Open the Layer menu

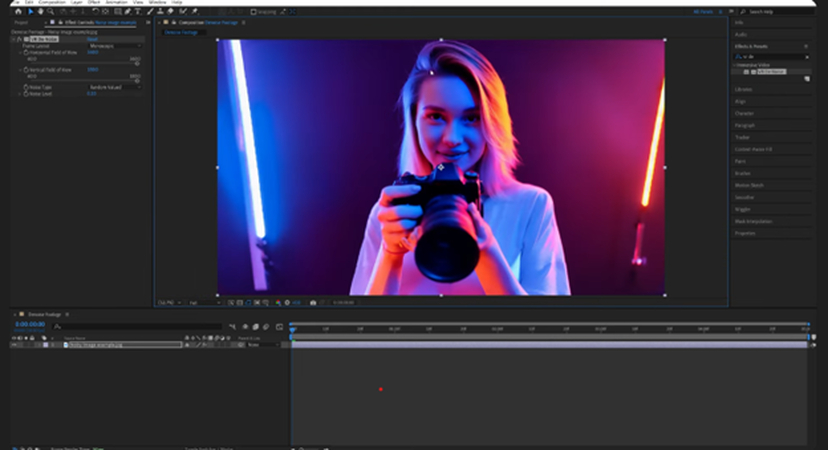point(77,2)
